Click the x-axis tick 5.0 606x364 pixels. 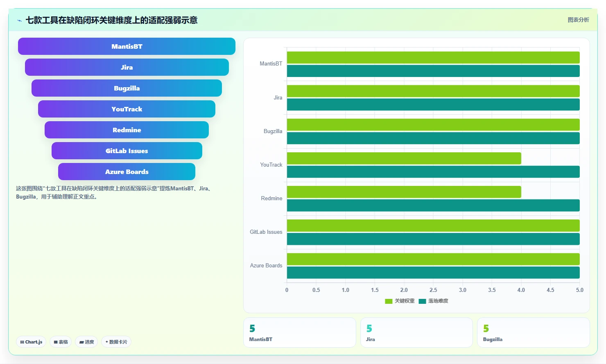pyautogui.click(x=579, y=290)
